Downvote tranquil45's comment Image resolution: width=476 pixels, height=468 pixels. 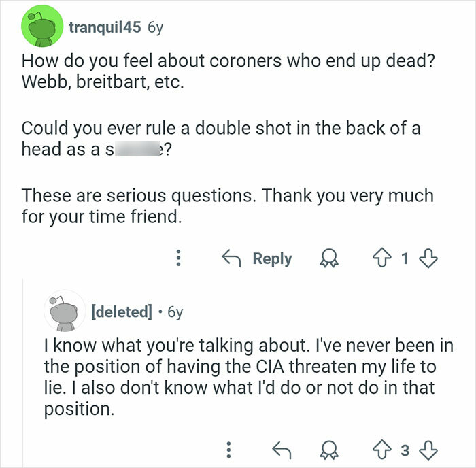click(430, 258)
